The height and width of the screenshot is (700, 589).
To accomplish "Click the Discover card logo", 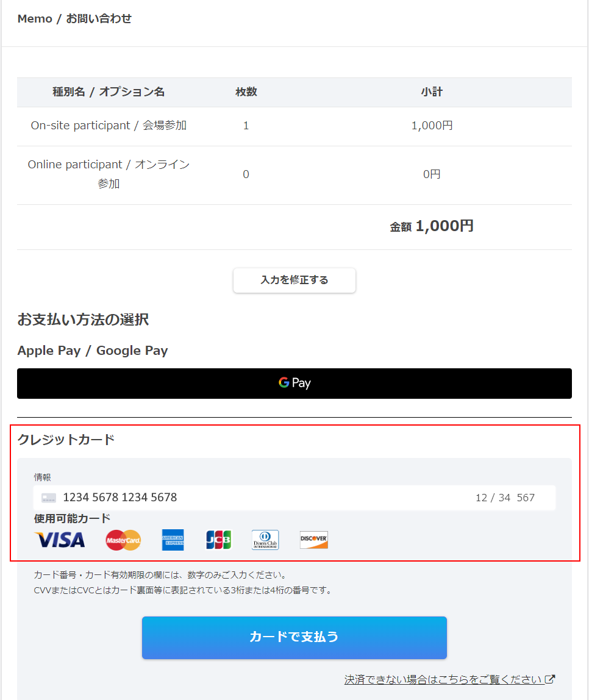I will [314, 540].
